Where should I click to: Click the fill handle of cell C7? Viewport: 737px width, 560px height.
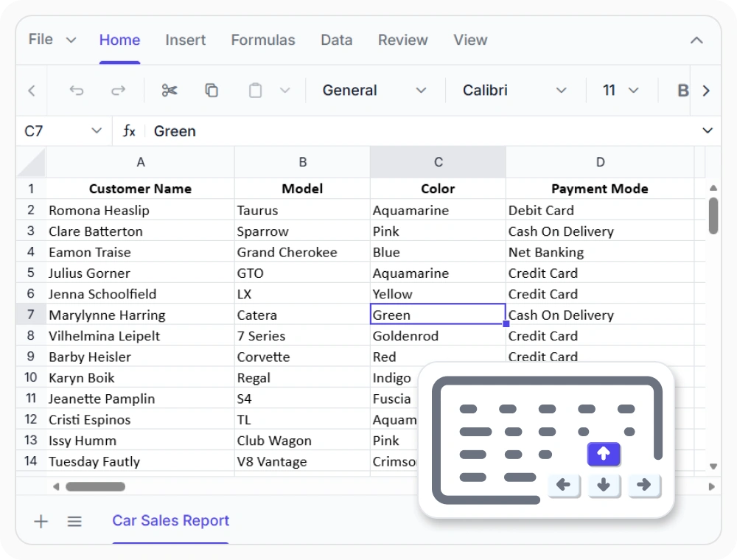(506, 323)
